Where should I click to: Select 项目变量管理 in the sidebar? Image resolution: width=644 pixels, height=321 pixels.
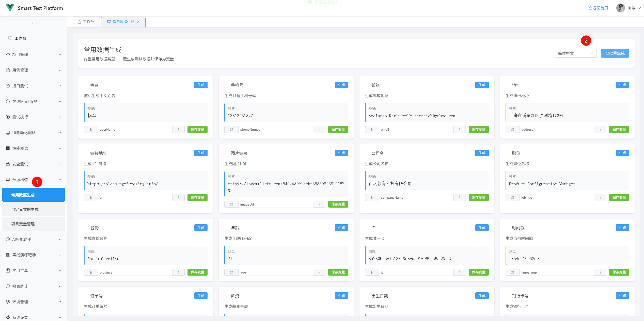pyautogui.click(x=23, y=224)
